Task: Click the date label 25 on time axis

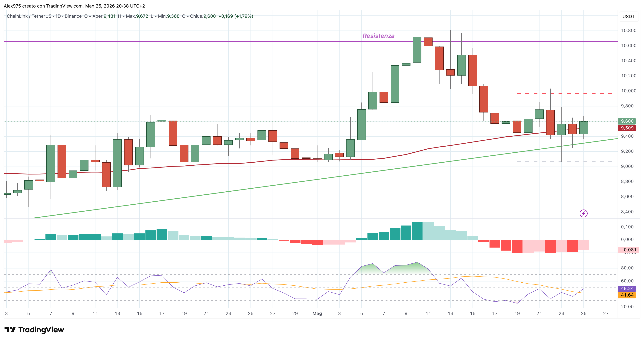Action: (x=583, y=313)
